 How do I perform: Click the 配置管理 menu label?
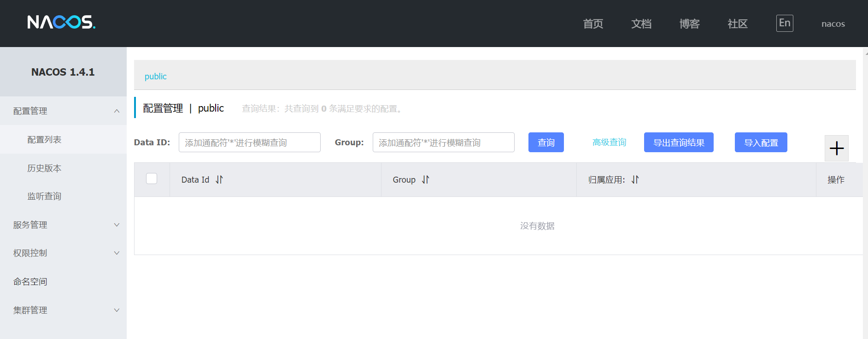[30, 111]
